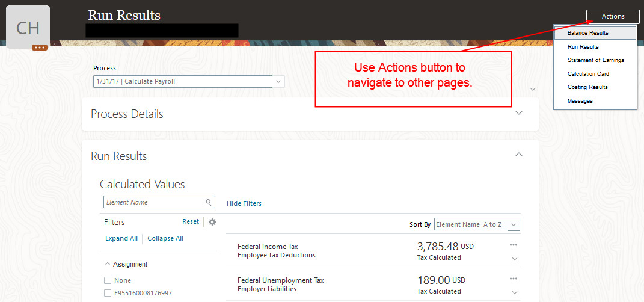This screenshot has width=644, height=302.
Task: Choose Statement of Earnings menu item
Action: (x=595, y=60)
